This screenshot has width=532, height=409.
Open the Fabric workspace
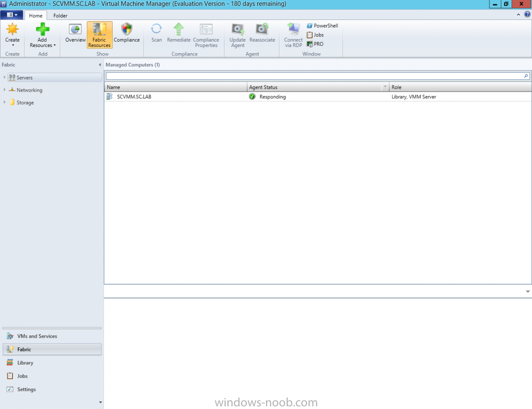click(x=52, y=350)
